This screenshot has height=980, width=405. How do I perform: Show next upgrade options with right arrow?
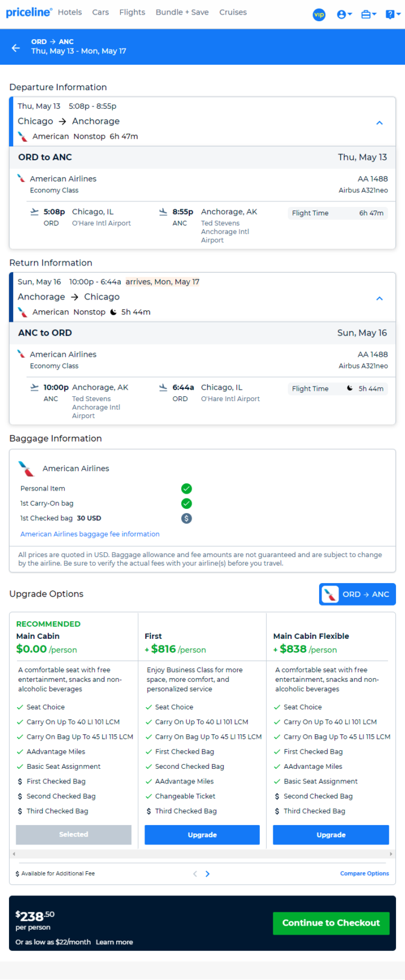207,874
